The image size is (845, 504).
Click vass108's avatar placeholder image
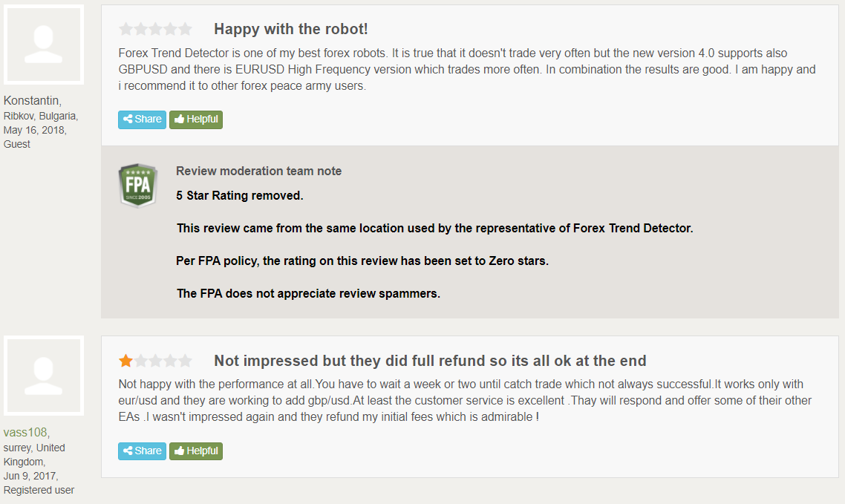pyautogui.click(x=43, y=376)
